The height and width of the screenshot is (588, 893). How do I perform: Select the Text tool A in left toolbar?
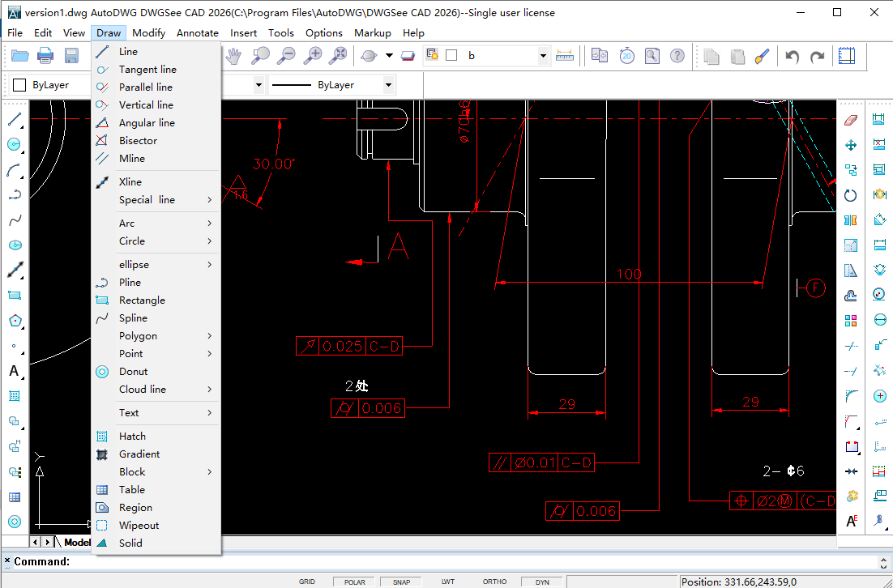15,371
